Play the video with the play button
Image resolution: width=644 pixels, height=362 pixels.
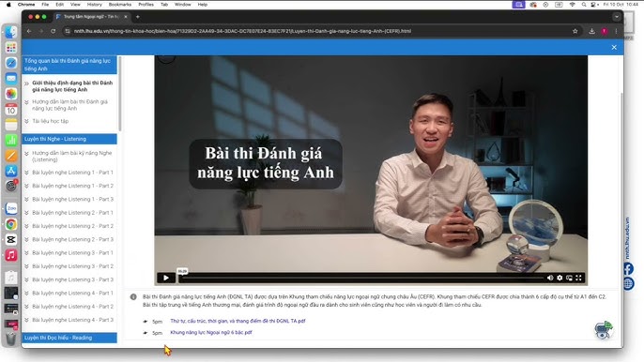pyautogui.click(x=166, y=278)
